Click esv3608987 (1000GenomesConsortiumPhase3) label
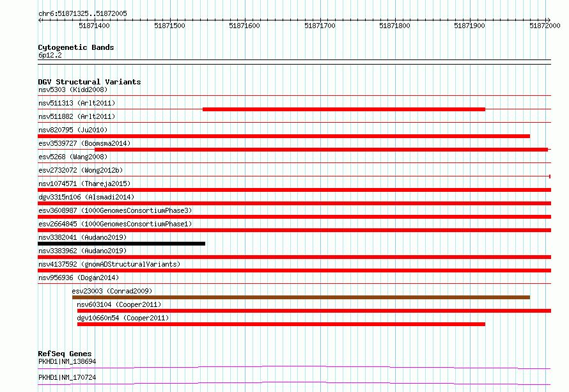 (x=115, y=210)
